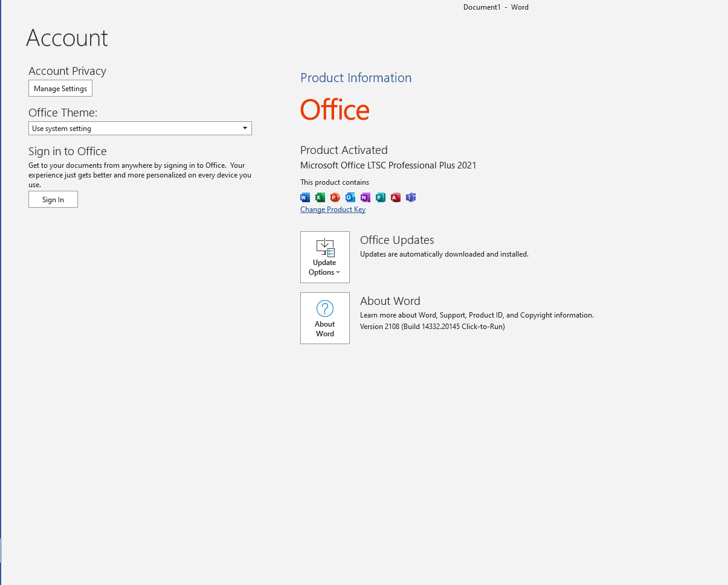
Task: Click the Publisher product icon
Action: (381, 197)
